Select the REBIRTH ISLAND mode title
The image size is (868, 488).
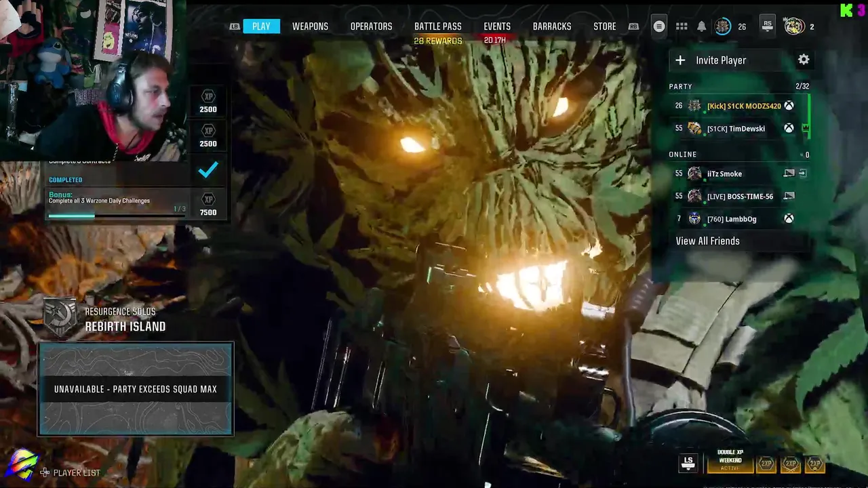tap(125, 327)
